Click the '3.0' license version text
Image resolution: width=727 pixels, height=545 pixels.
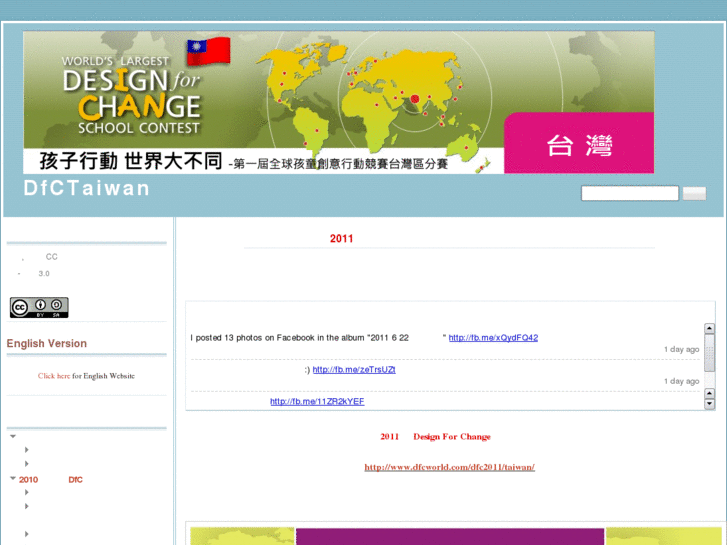coord(44,274)
